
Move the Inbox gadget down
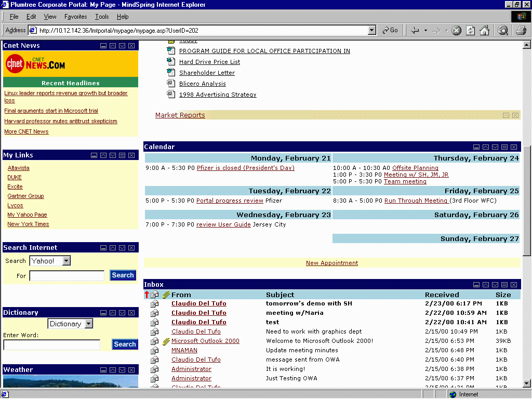(x=495, y=285)
